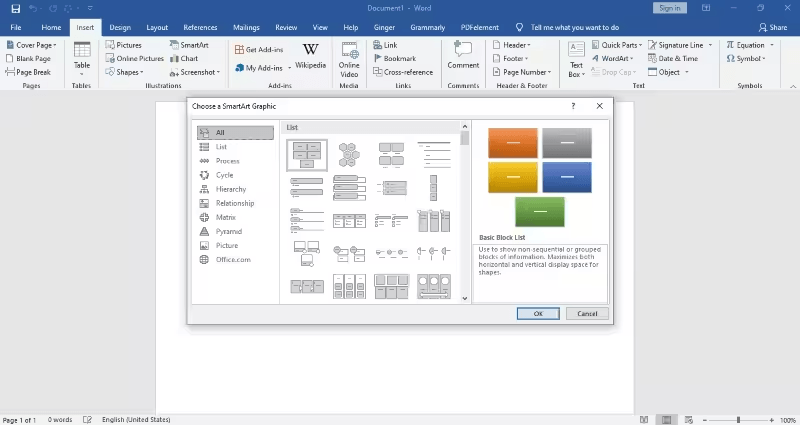Choose the Pyramid SmartArt category
800x425 pixels.
228,231
